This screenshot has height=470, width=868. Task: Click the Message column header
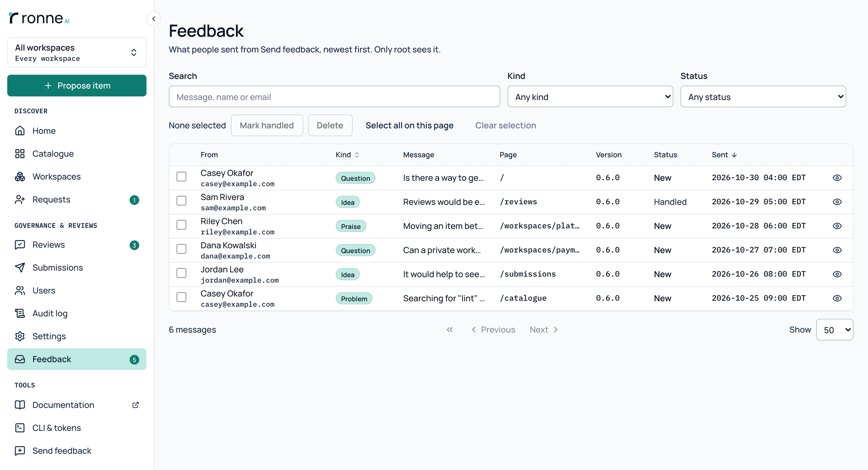(419, 155)
